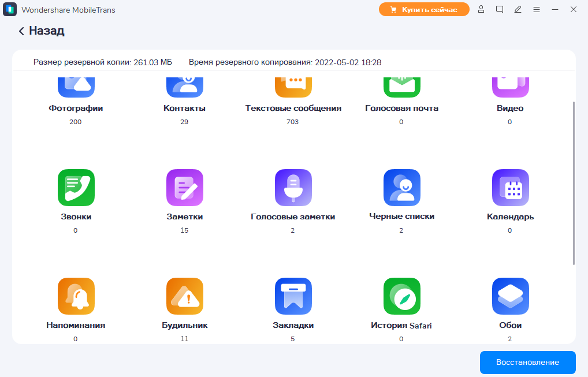588x377 pixels.
Task: Open the hamburger menu in title bar
Action: (537, 9)
